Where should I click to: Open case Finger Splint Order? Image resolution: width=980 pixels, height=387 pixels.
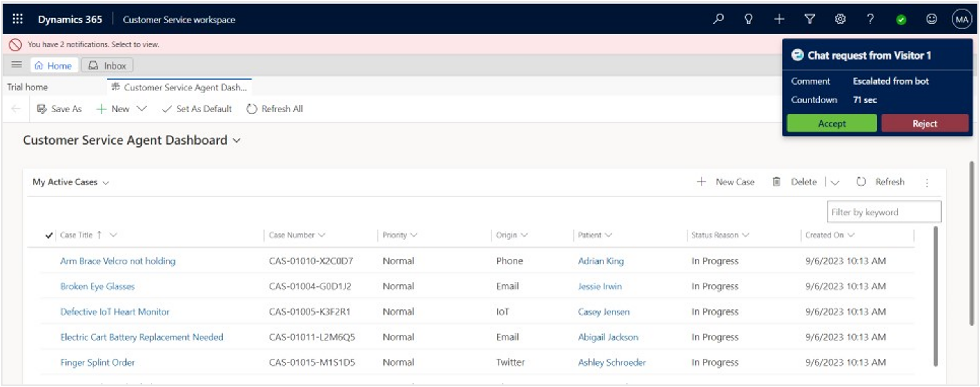point(97,363)
